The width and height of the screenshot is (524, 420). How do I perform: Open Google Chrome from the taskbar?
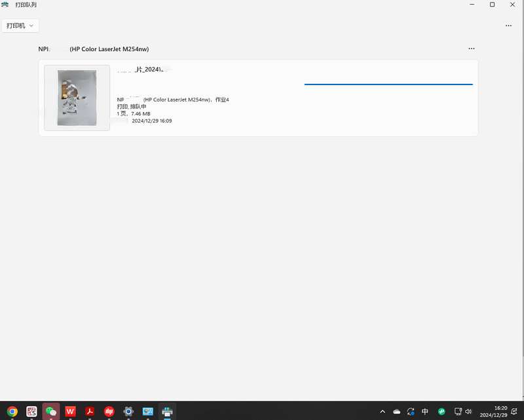pyautogui.click(x=12, y=411)
